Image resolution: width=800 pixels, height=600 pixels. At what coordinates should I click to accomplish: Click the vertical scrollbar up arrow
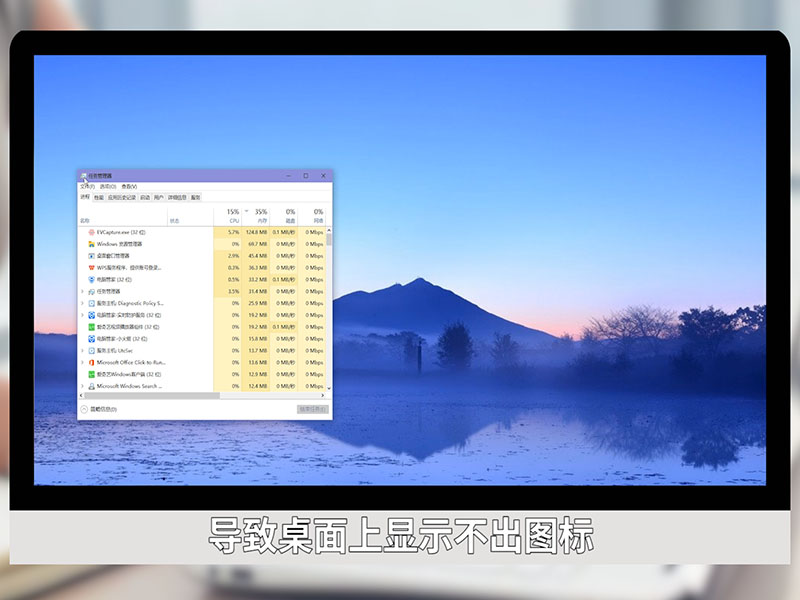[329, 230]
